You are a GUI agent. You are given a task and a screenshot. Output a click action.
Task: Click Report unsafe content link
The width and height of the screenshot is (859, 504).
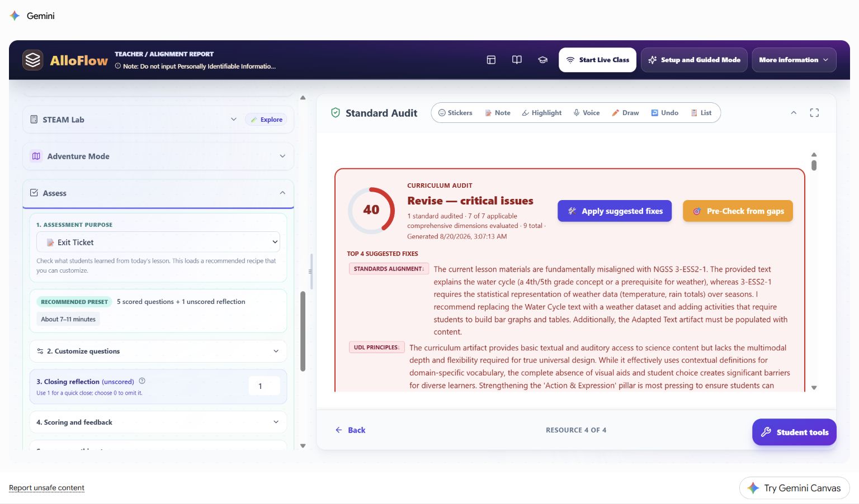click(46, 488)
